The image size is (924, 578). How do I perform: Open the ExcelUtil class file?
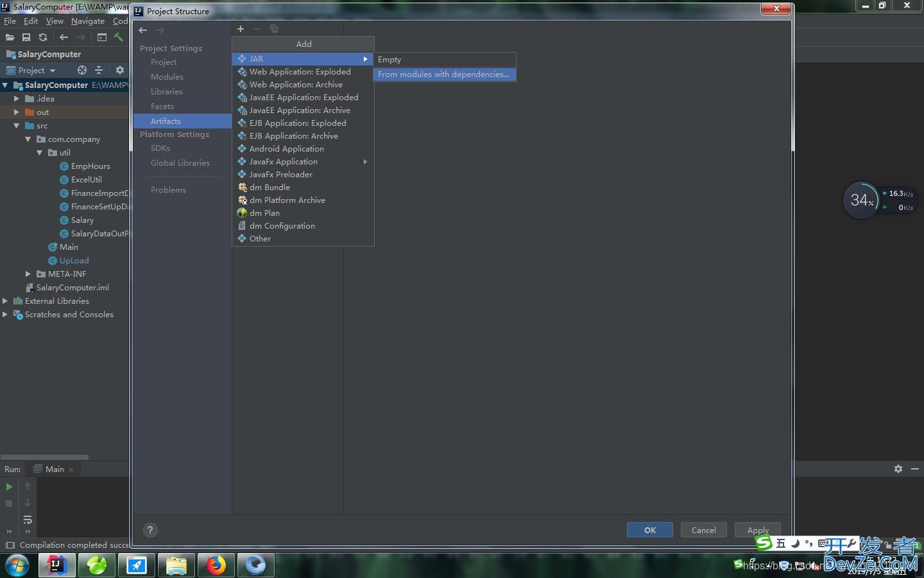point(87,180)
